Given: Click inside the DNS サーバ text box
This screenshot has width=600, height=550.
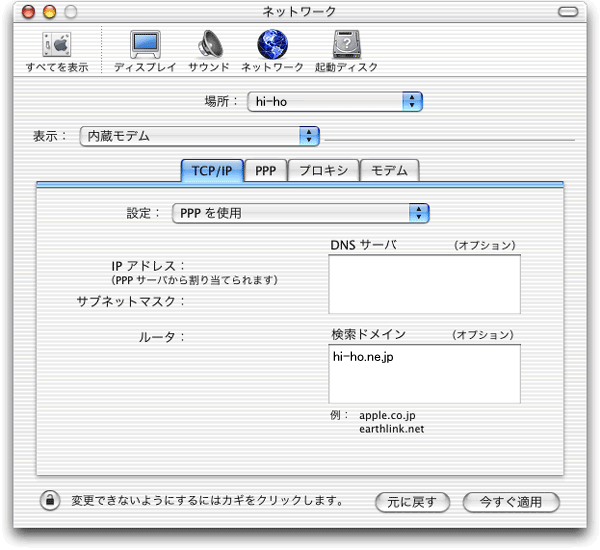Looking at the screenshot, I should point(424,284).
